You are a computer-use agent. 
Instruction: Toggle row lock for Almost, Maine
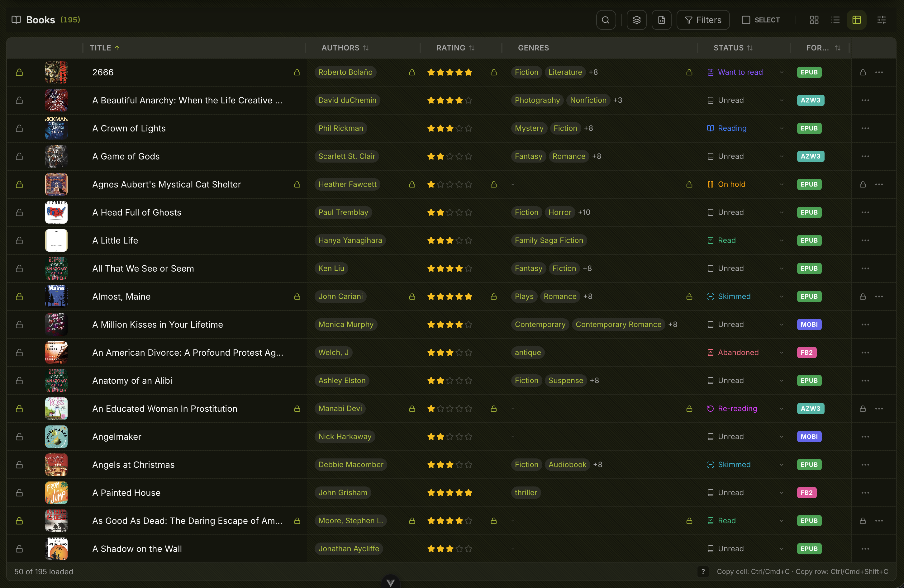(19, 297)
